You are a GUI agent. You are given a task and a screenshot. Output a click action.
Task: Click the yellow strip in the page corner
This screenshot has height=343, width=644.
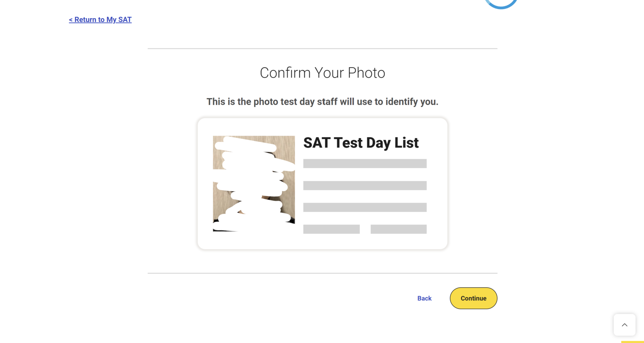coord(632,342)
